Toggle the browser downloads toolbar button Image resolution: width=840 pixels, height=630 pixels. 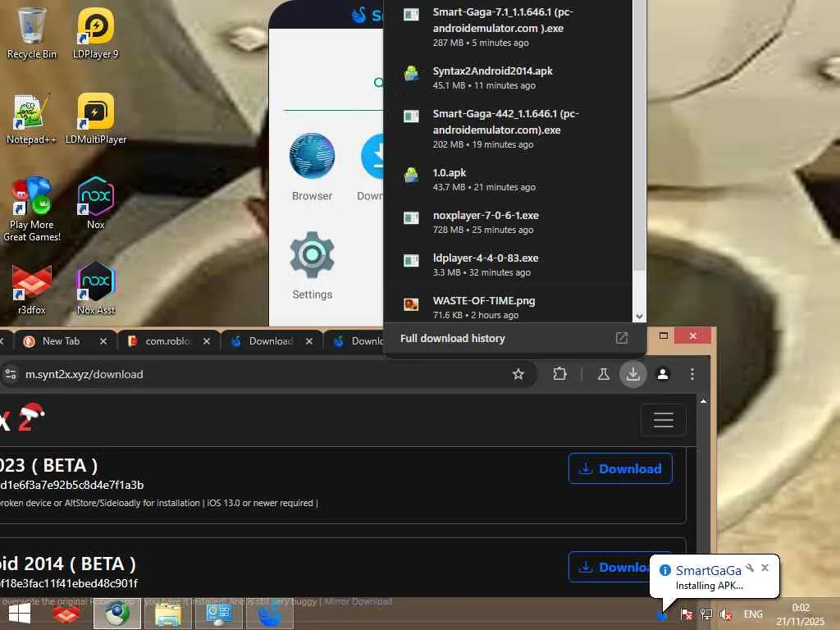point(632,374)
